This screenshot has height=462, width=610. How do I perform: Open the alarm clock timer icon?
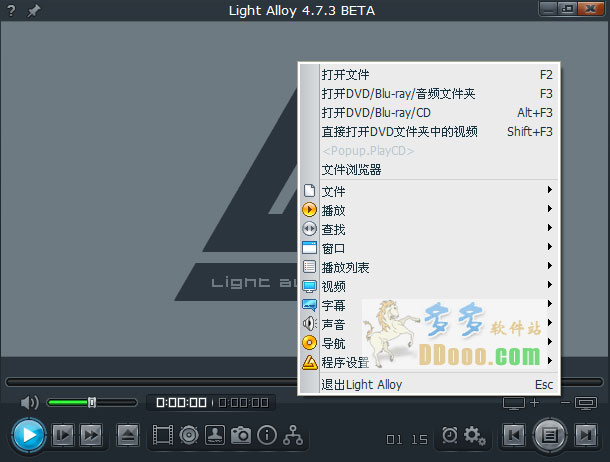pos(450,435)
